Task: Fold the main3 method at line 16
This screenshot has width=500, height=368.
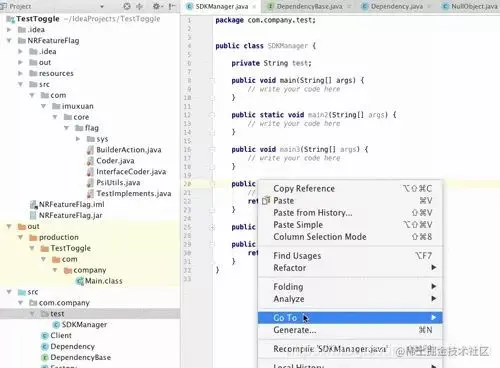Action: tap(212, 149)
